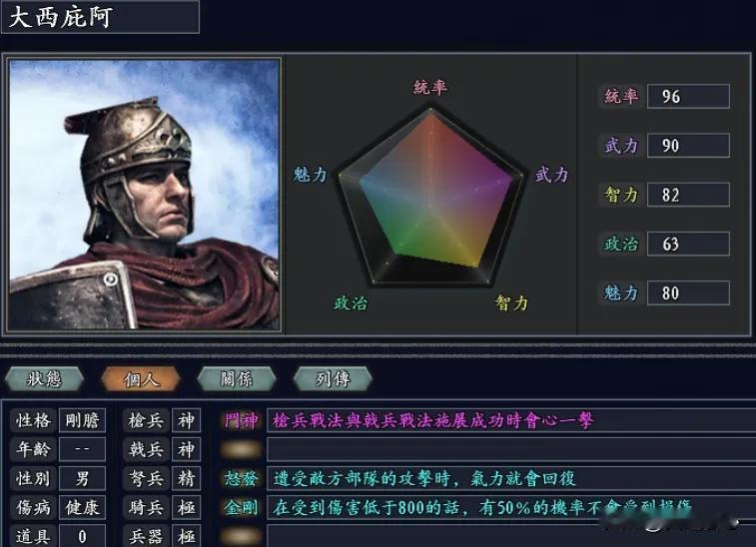Open the 列傳 biography tab

click(333, 379)
